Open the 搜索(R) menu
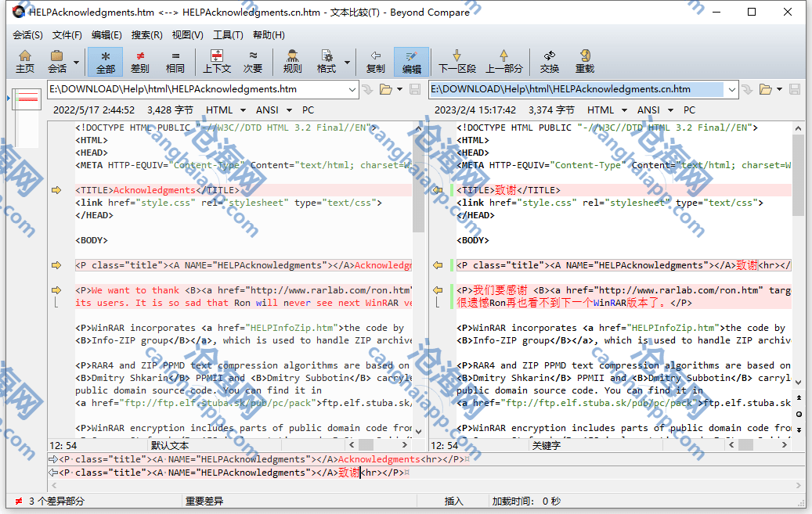 pyautogui.click(x=146, y=35)
